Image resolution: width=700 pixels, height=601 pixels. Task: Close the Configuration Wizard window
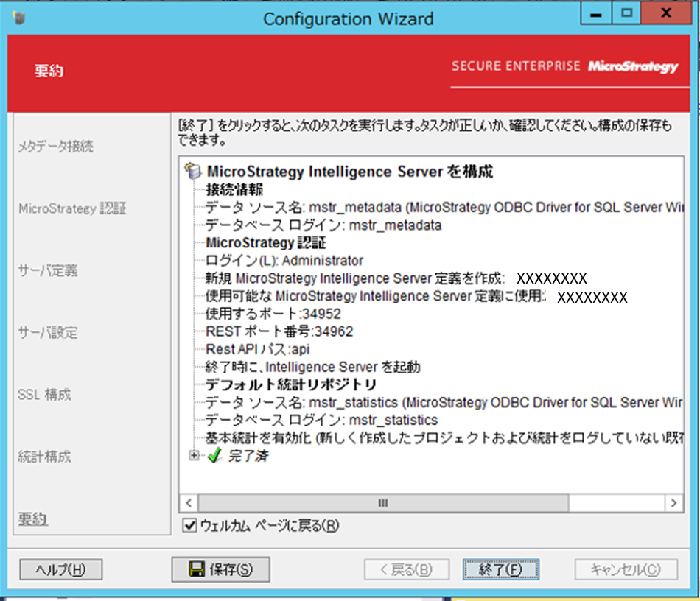pos(666,13)
